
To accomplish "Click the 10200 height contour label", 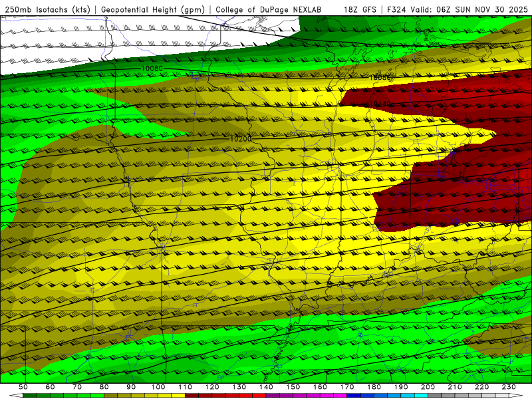I will pyautogui.click(x=241, y=139).
